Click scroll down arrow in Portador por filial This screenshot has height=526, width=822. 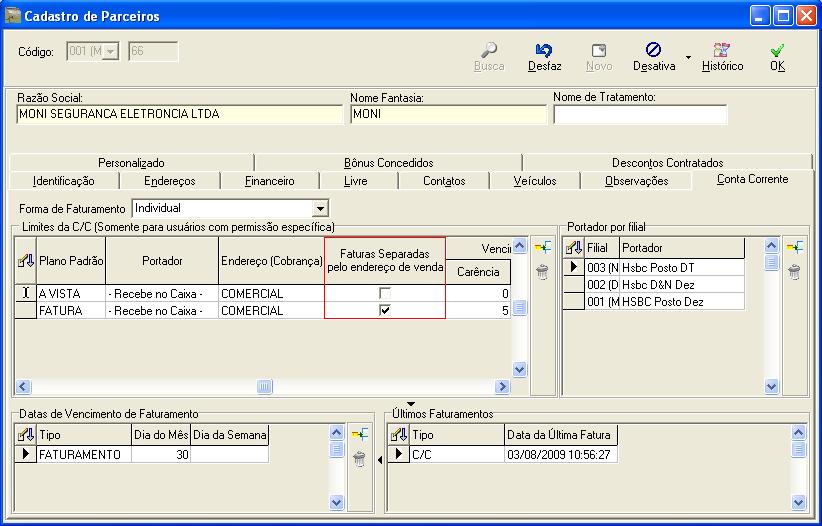click(772, 387)
